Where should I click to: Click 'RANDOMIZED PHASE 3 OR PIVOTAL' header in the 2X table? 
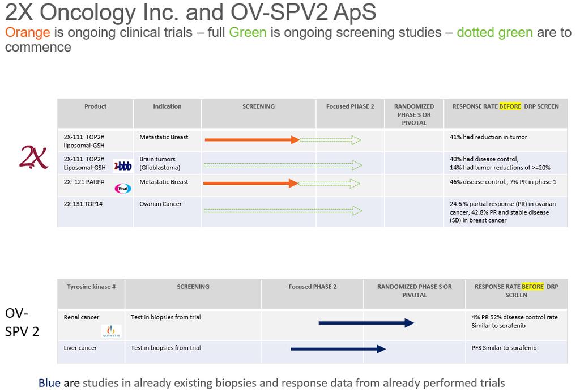(x=414, y=114)
